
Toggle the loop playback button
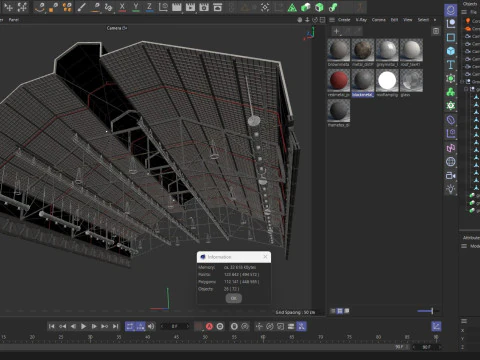pyautogui.click(x=130, y=326)
